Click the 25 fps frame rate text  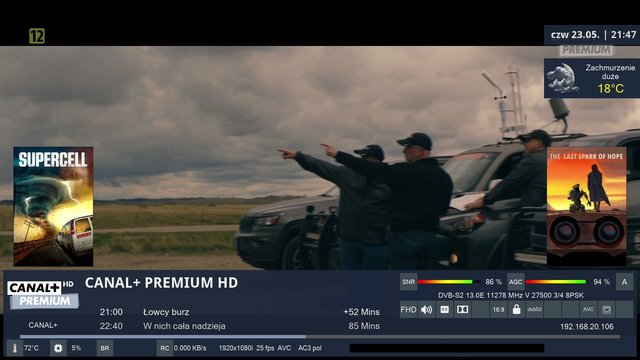tap(265, 348)
